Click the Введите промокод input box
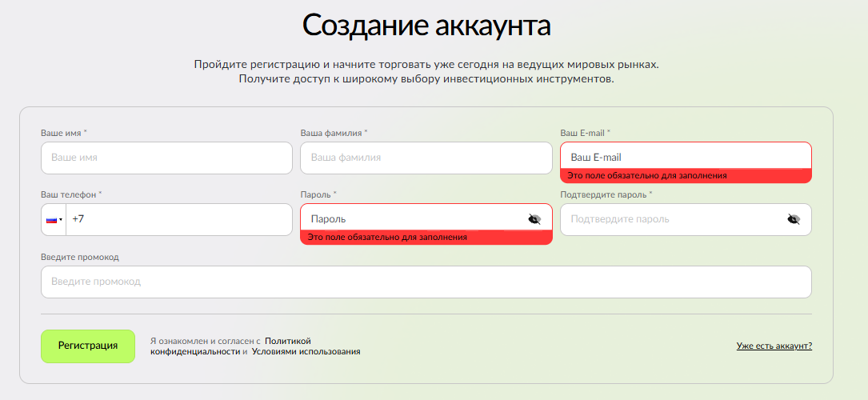868x400 pixels. tap(426, 282)
